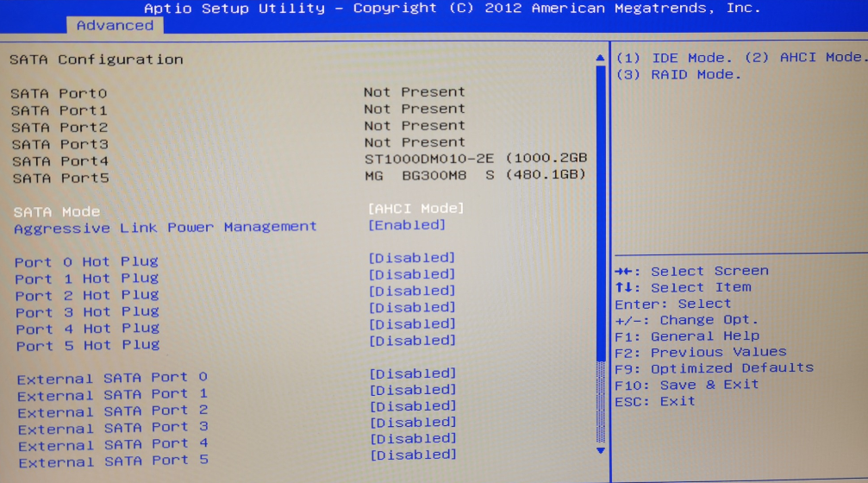Screen dimensions: 868x483
Task: Click the up-down arrows Select Item hint
Action: coord(683,287)
